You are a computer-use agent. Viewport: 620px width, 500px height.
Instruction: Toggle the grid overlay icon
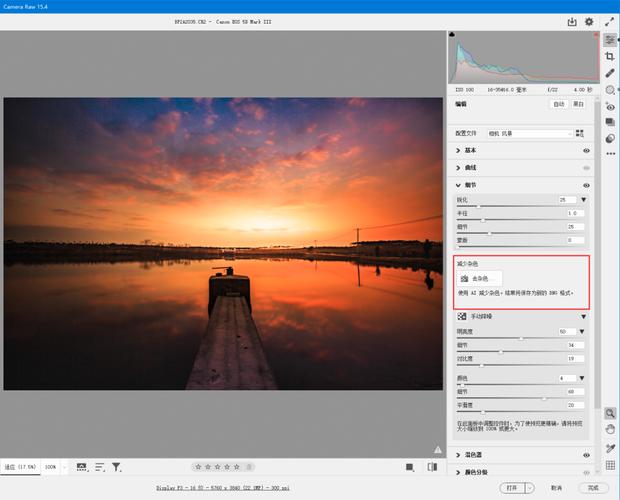click(610, 465)
